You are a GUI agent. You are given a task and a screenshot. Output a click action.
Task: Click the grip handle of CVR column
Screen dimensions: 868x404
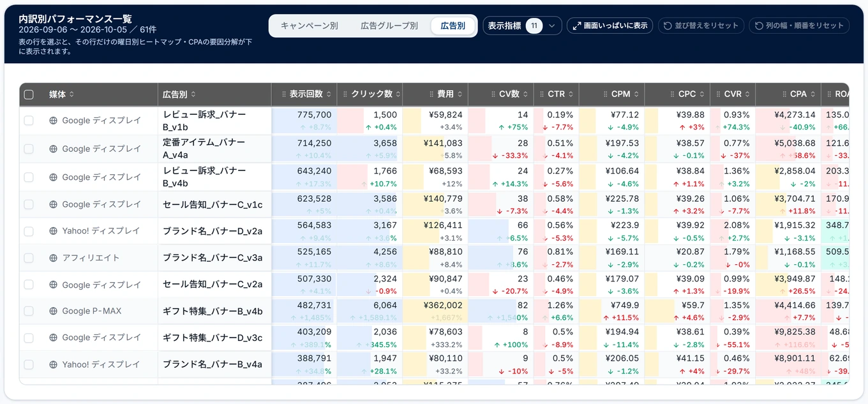(718, 94)
